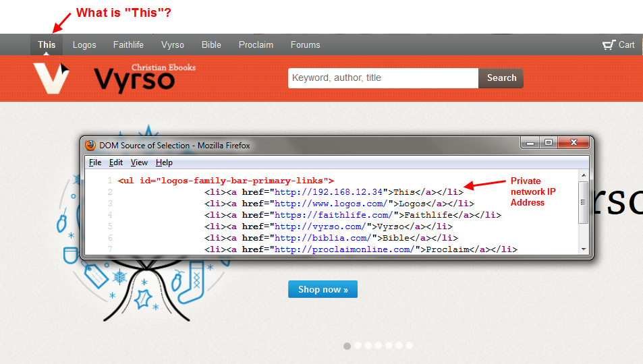Focus the Keyword, author, title search field

pos(383,78)
